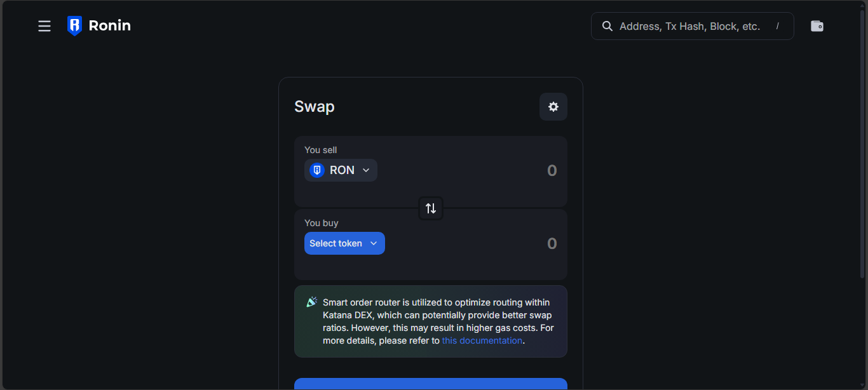The image size is (868, 390).
Task: Click the blue RON coin icon
Action: point(317,170)
